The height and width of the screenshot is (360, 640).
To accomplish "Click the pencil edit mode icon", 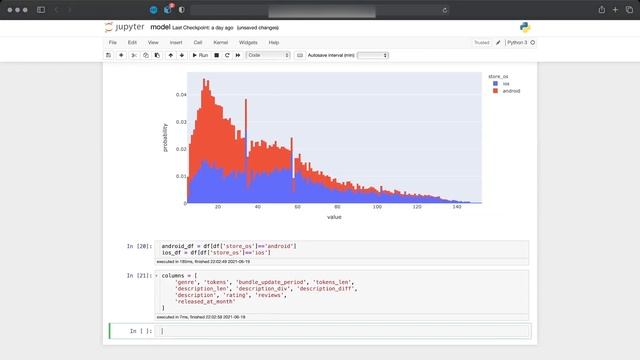I will click(x=498, y=42).
